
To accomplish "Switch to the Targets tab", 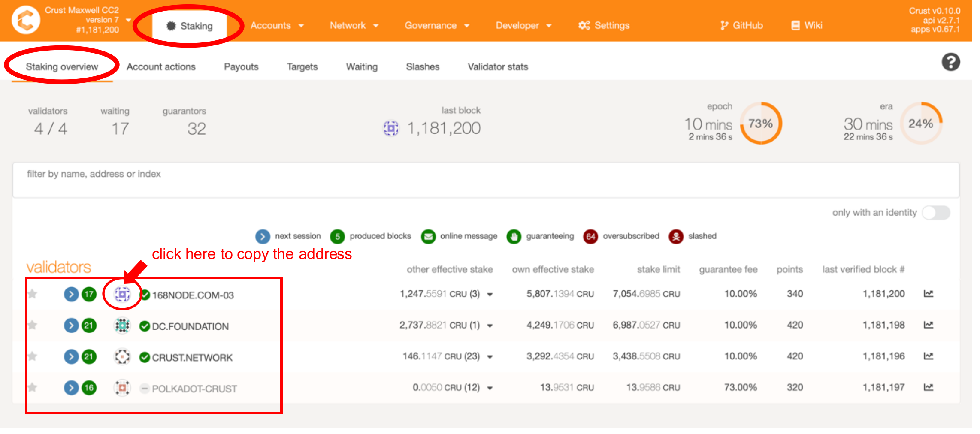I will point(302,67).
